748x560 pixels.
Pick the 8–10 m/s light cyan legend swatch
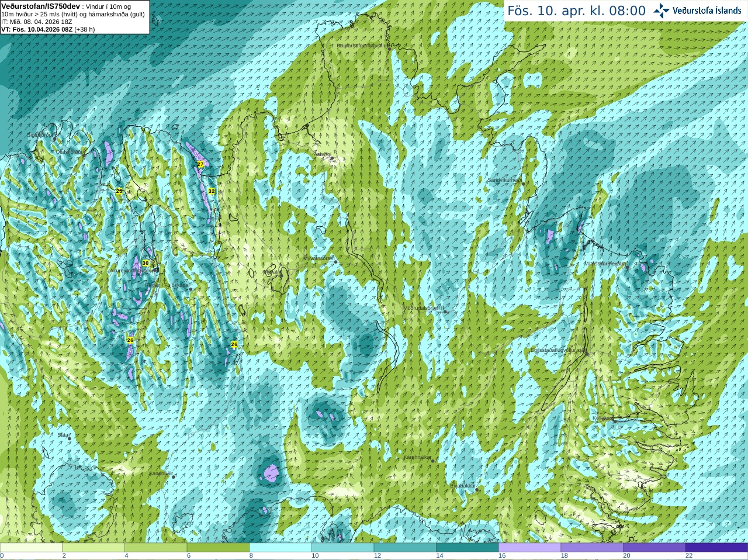[280, 548]
